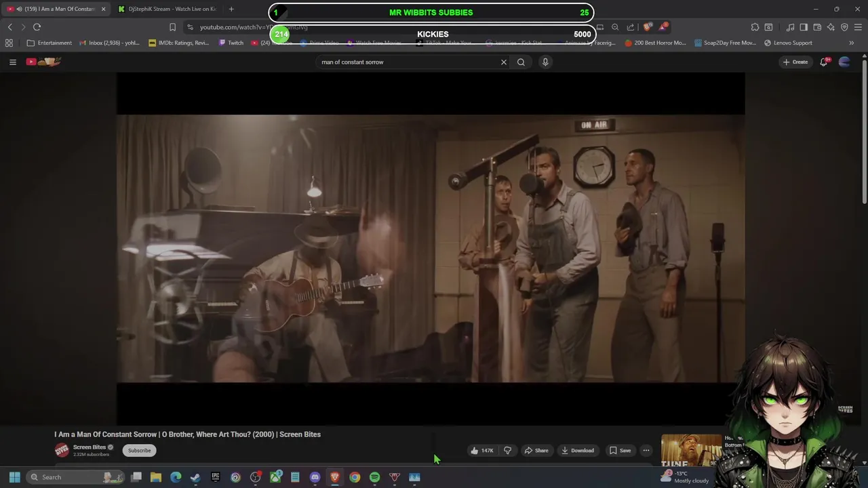Open Google Chrome from the taskbar
This screenshot has width=868, height=488.
click(355, 477)
